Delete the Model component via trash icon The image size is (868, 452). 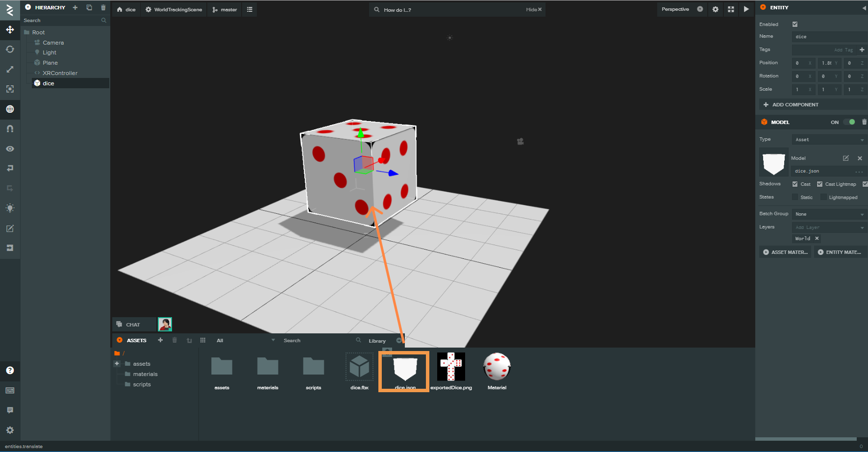[864, 122]
